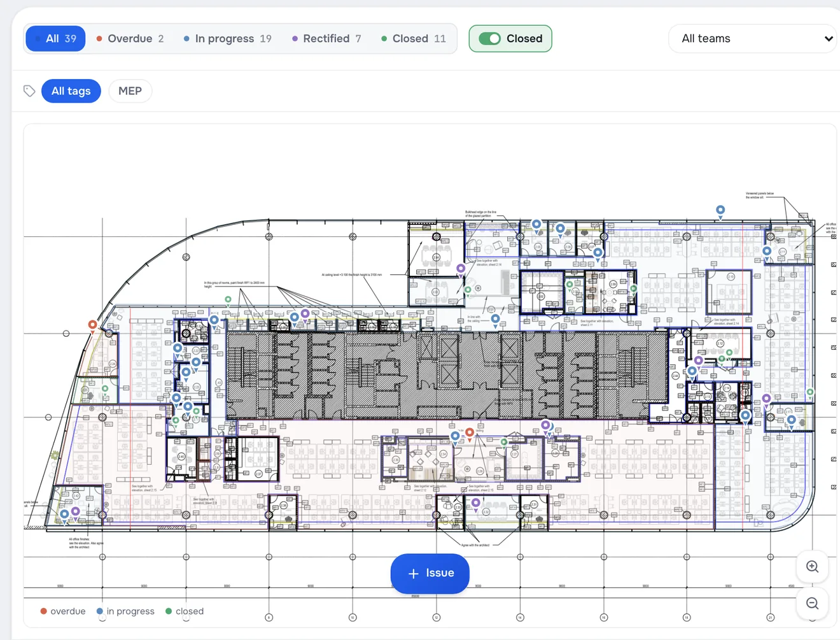Show the In progress 19 tab
The height and width of the screenshot is (640, 840).
click(227, 39)
